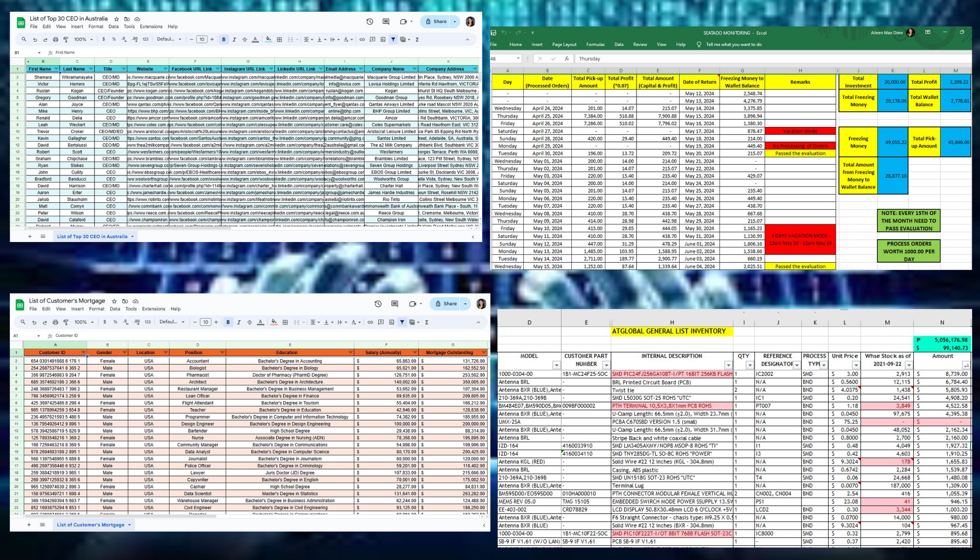Open Extensions menu in CEO Australia sheet
980x560 pixels.
151,27
